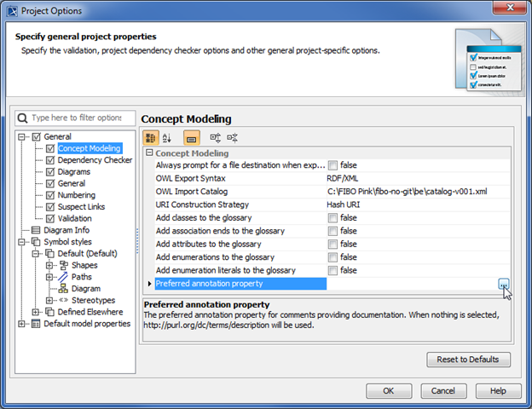Viewport: 532px width, 409px height.
Task: Select the Alphabetical sort toolbar icon
Action: click(167, 138)
